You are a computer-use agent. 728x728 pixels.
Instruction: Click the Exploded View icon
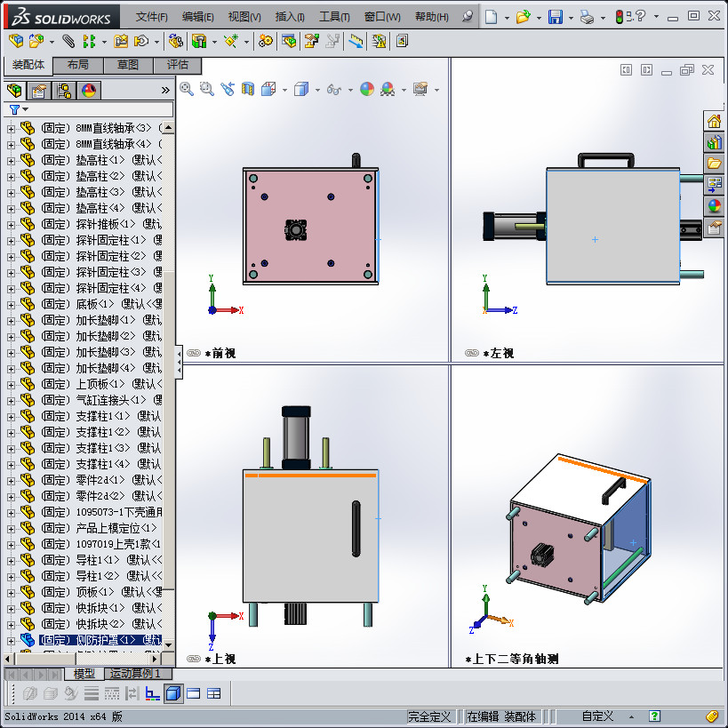[311, 41]
